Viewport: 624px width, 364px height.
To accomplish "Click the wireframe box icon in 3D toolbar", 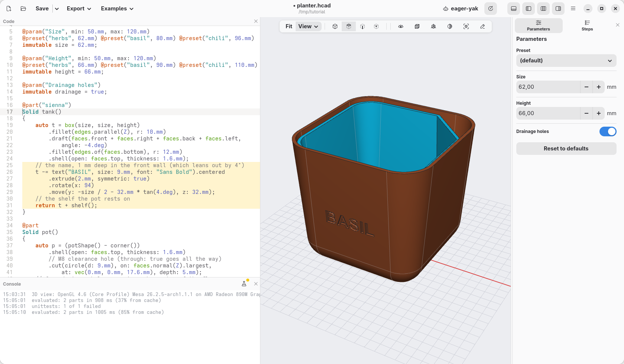I will [x=417, y=26].
